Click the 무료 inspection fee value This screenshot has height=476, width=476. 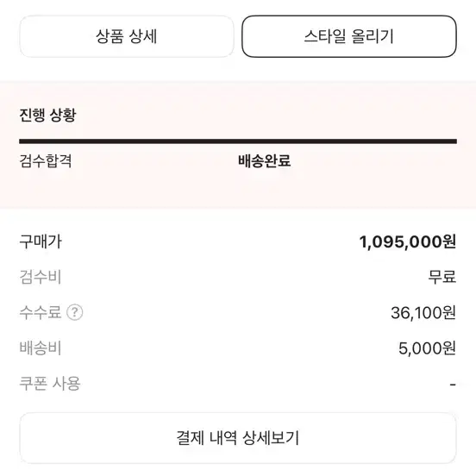(x=442, y=277)
